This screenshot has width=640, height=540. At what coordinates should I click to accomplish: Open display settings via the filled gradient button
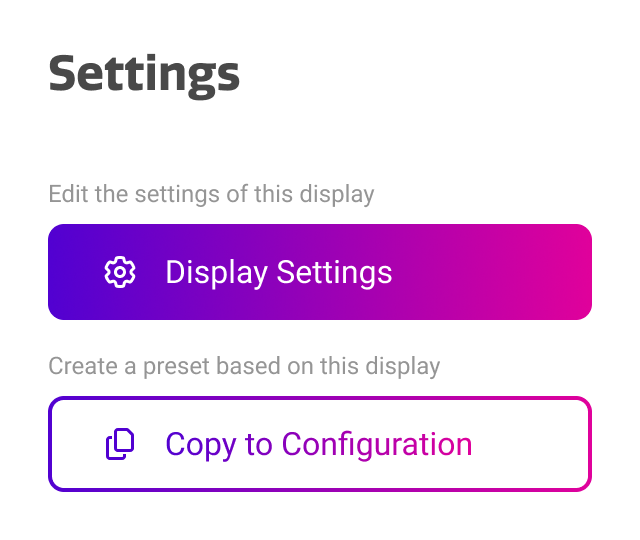pyautogui.click(x=320, y=272)
